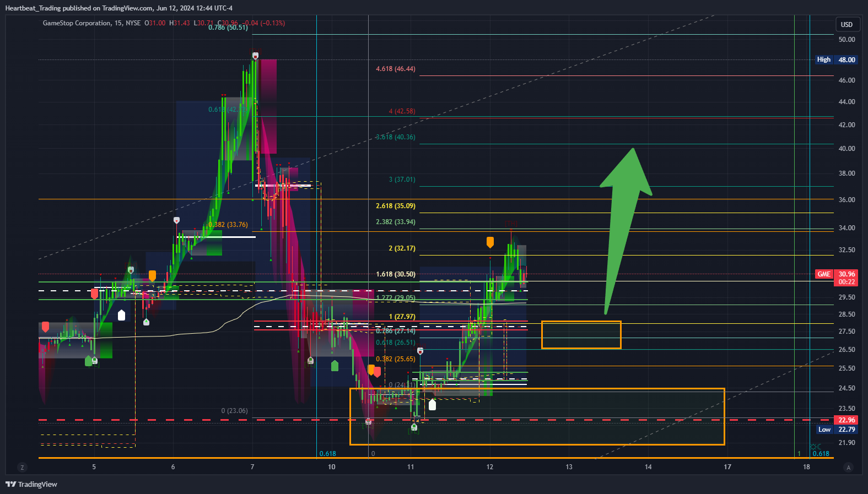Click the 0.382 (33.76) retracement label
The height and width of the screenshot is (494, 868).
228,225
